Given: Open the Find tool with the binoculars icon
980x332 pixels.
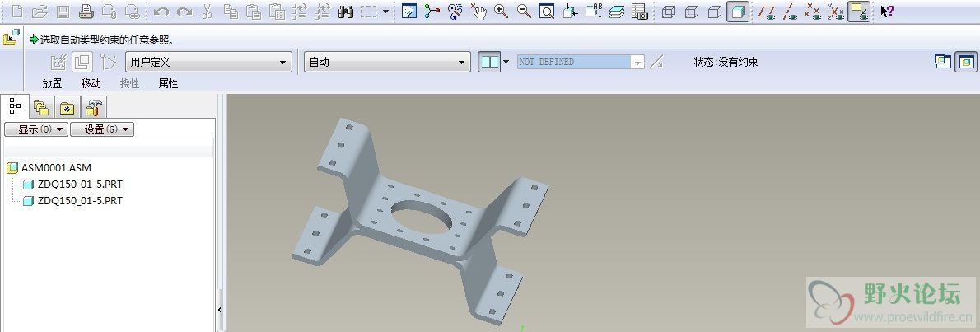Looking at the screenshot, I should point(346,12).
